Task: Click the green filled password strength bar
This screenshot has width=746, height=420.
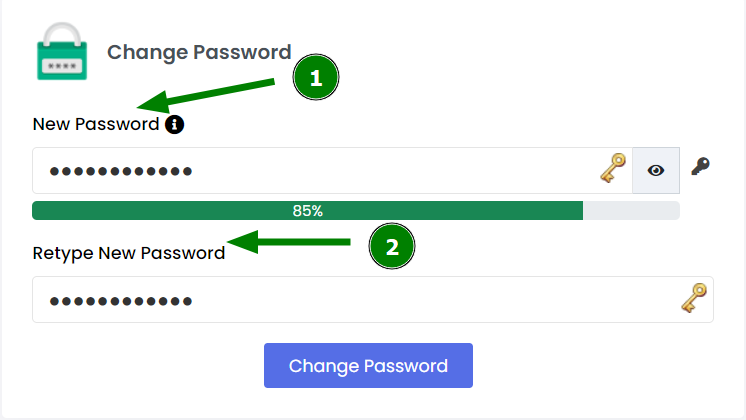Action: pyautogui.click(x=307, y=210)
